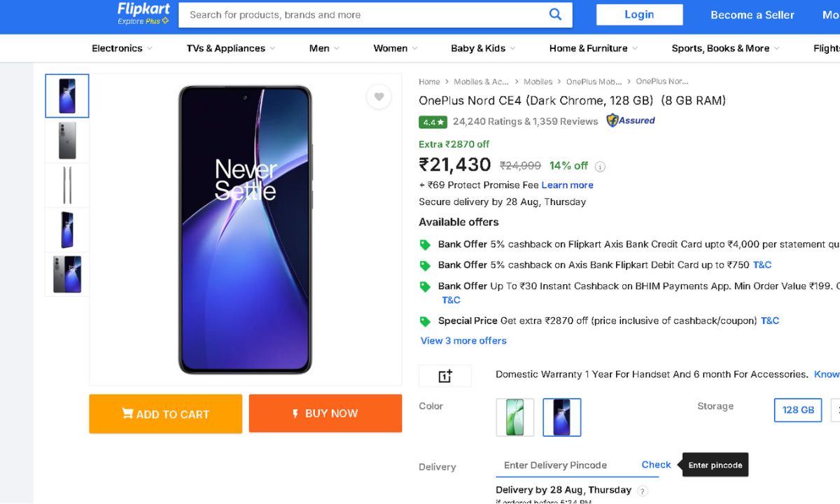840x504 pixels.
Task: Open the Become a Seller page
Action: [x=752, y=15]
